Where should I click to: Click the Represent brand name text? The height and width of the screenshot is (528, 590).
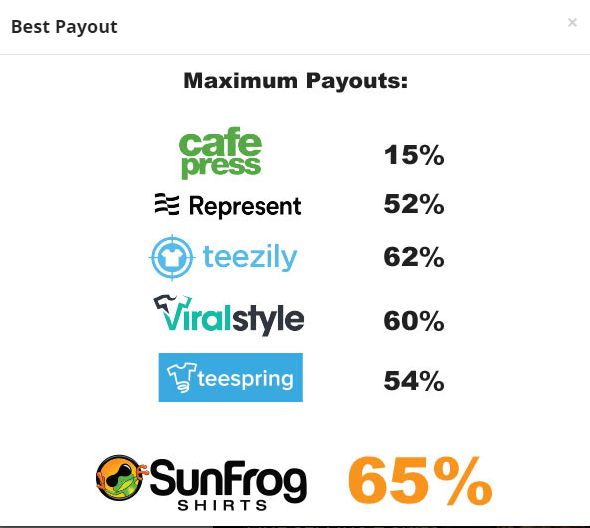(245, 206)
